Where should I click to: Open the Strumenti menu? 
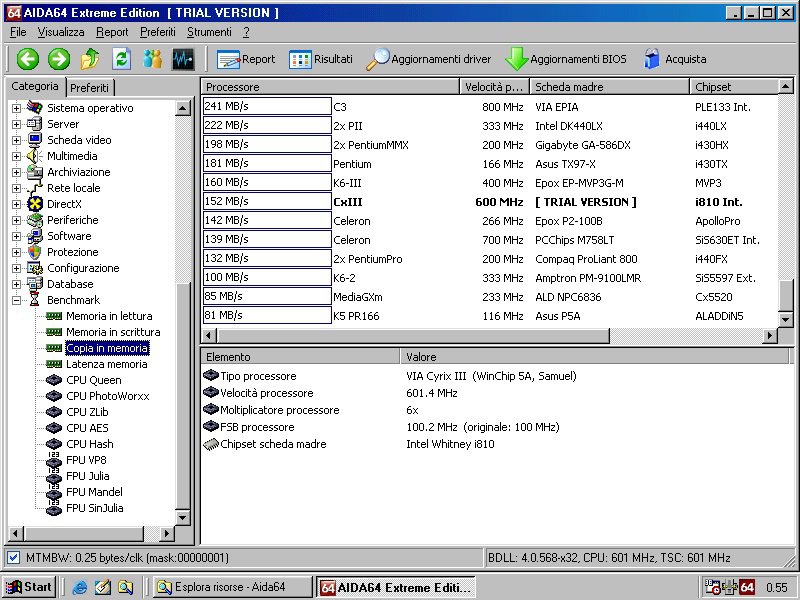point(208,32)
